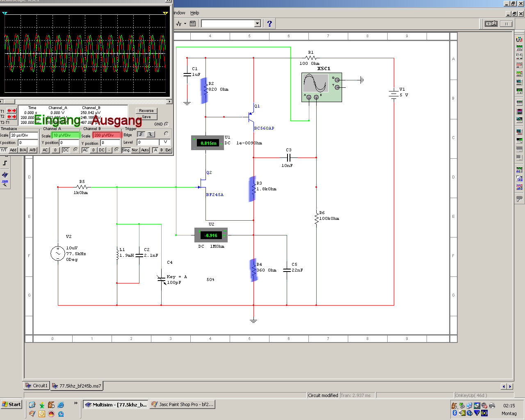Select the four-channel Oscilloscope instrument icon

(519, 73)
